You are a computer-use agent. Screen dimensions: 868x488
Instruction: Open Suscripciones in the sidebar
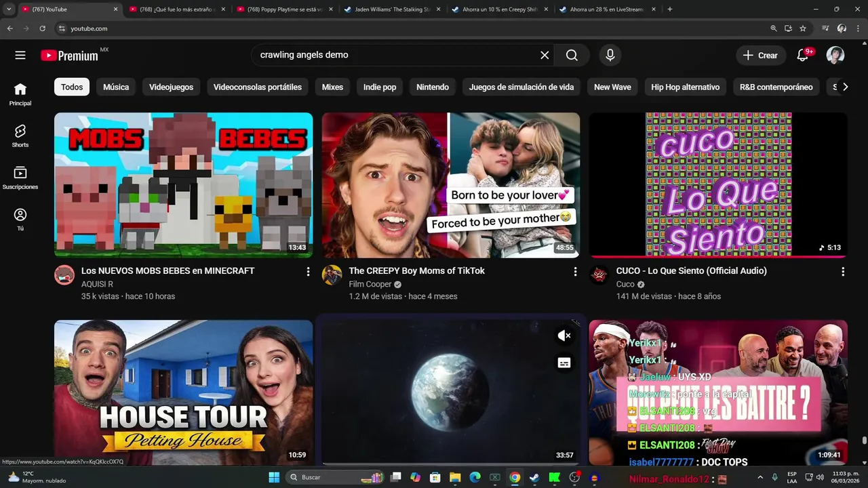point(20,178)
